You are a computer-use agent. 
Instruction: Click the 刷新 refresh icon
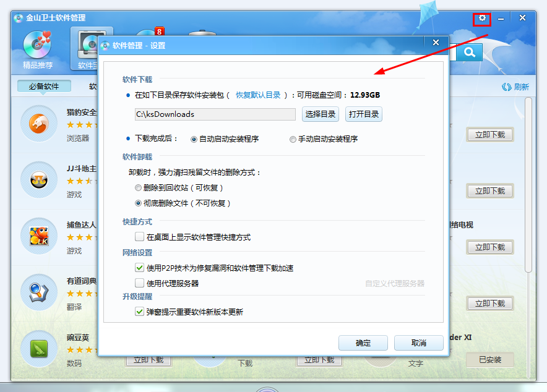[x=507, y=87]
